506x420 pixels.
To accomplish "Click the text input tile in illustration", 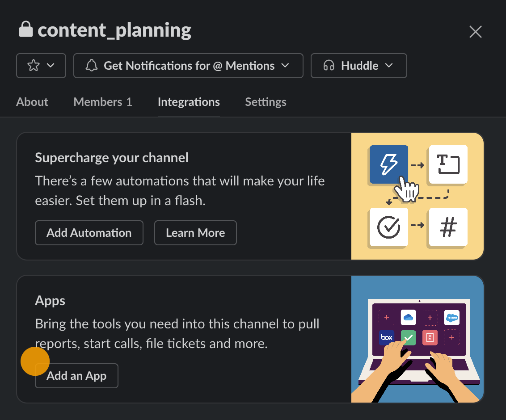I will point(448,164).
